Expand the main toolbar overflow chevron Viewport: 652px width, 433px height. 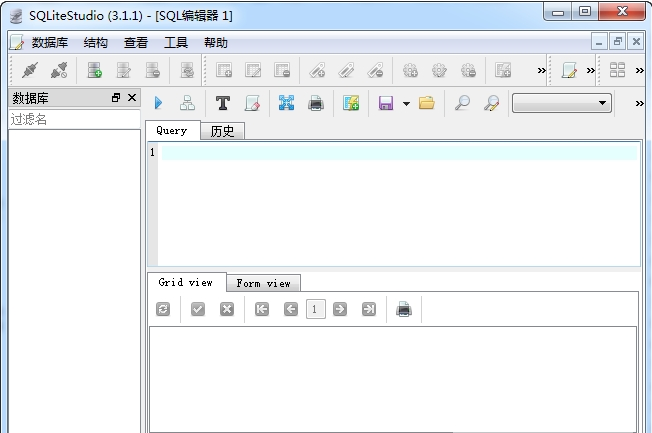pyautogui.click(x=541, y=70)
